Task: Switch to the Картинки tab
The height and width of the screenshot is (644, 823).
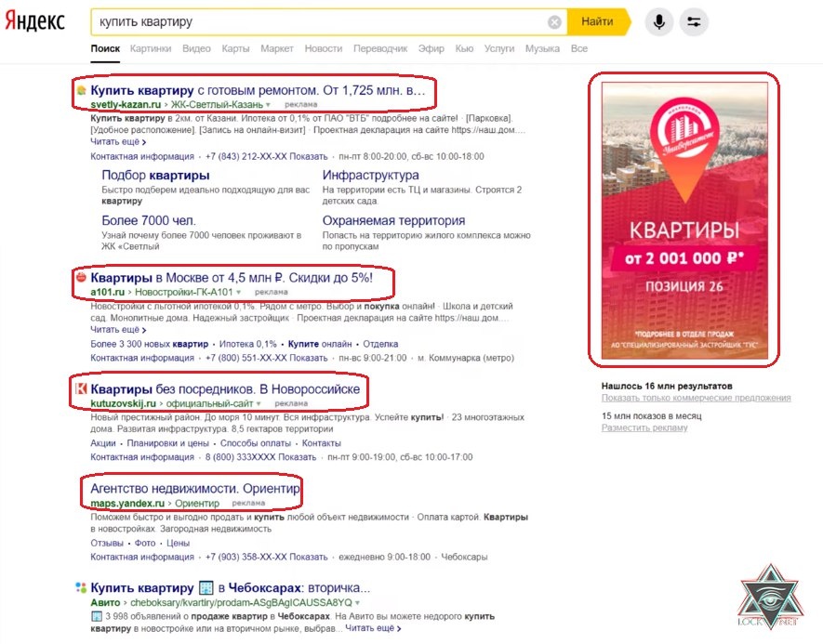Action: click(x=151, y=48)
